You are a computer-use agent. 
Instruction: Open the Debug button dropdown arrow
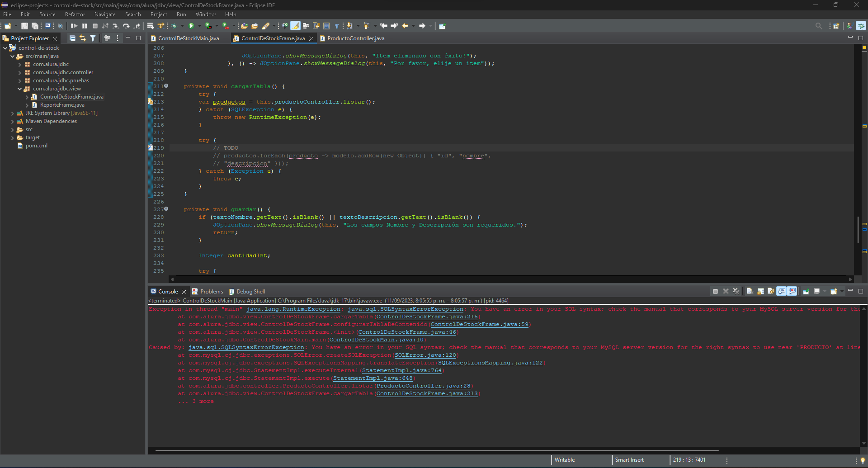tap(182, 26)
